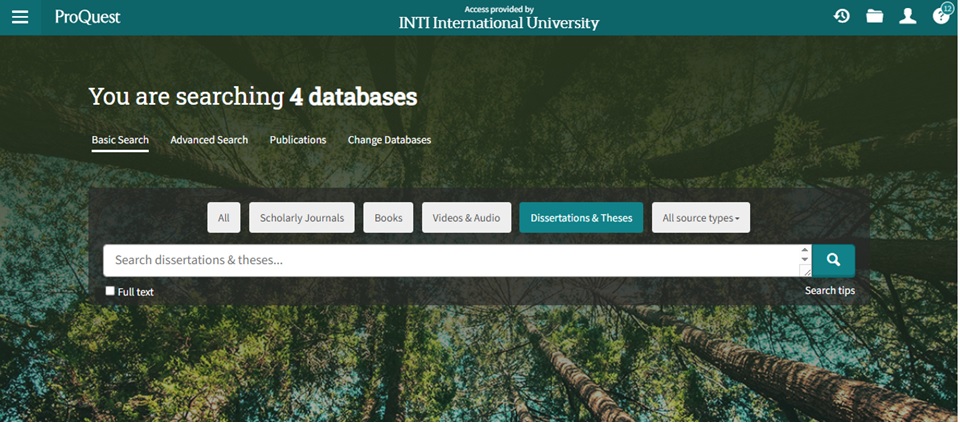Open the saved items folder icon
This screenshot has height=423, width=960.
click(x=875, y=16)
